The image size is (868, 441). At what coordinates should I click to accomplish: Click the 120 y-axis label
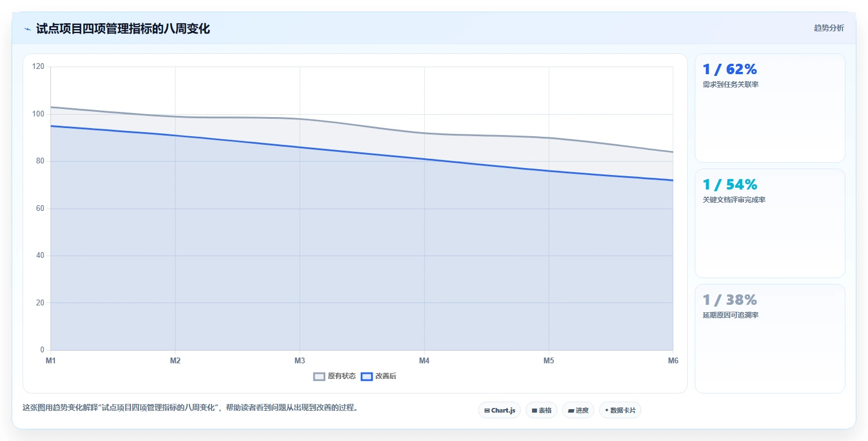tap(38, 67)
